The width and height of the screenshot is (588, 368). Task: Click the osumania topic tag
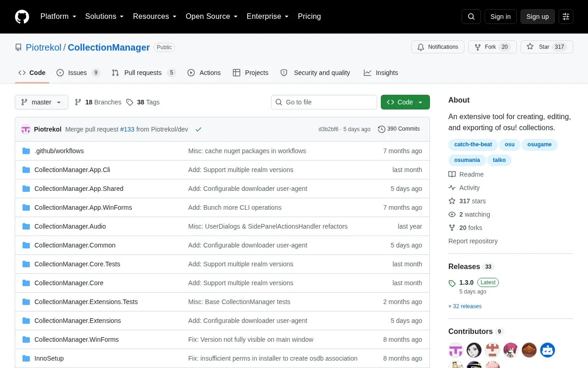(x=467, y=161)
